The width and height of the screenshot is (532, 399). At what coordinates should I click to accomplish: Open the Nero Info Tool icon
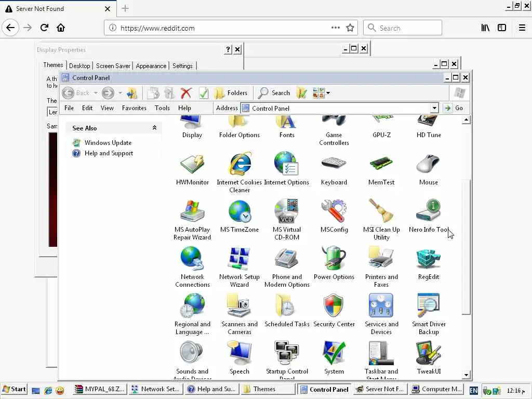[428, 217]
